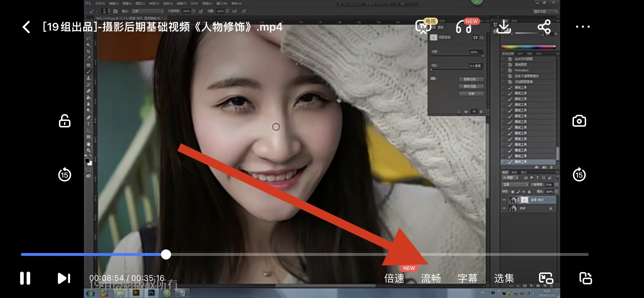The image size is (644, 298).
Task: Skip forward 15 seconds
Action: (579, 175)
